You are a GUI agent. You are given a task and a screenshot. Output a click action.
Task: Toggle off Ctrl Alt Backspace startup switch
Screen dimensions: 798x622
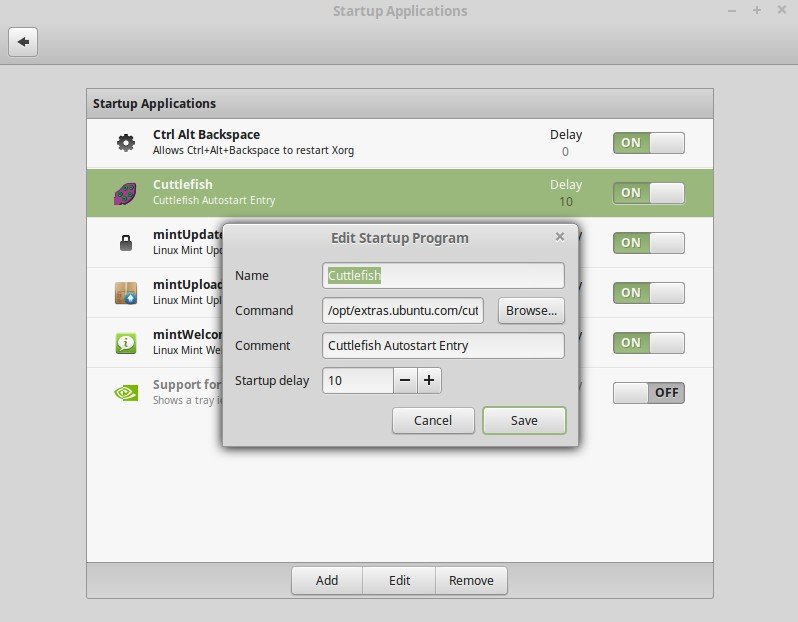coord(648,143)
